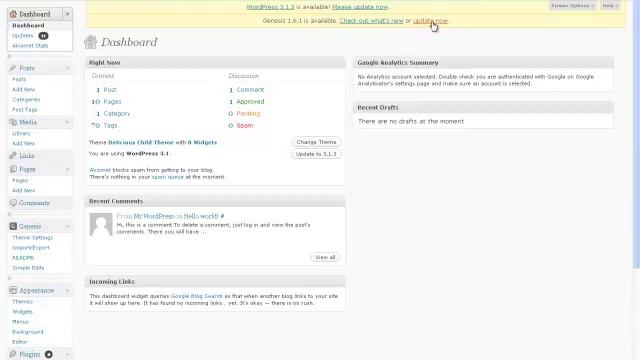Click Akismet link in Right Now
Screen dimensions: 640x360
(x=100, y=170)
